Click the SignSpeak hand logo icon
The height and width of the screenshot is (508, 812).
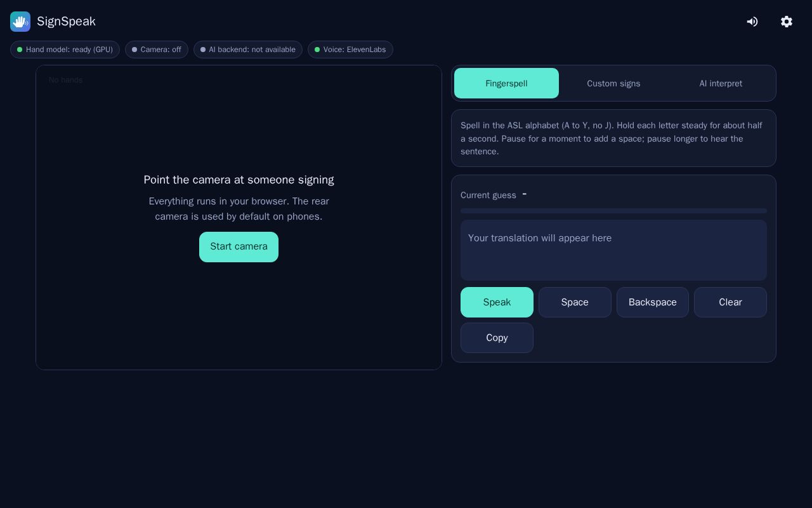click(x=20, y=22)
